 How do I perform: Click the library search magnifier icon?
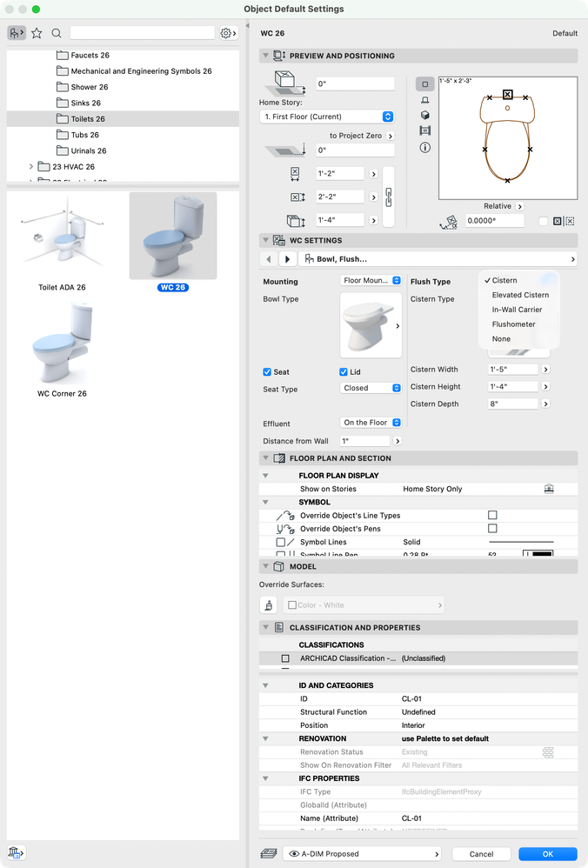click(57, 33)
